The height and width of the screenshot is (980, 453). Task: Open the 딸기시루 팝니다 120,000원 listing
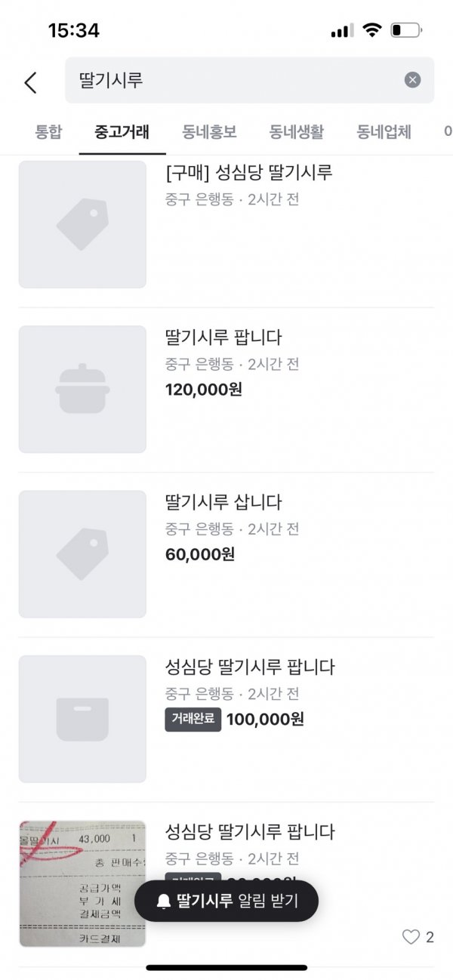[x=223, y=337]
